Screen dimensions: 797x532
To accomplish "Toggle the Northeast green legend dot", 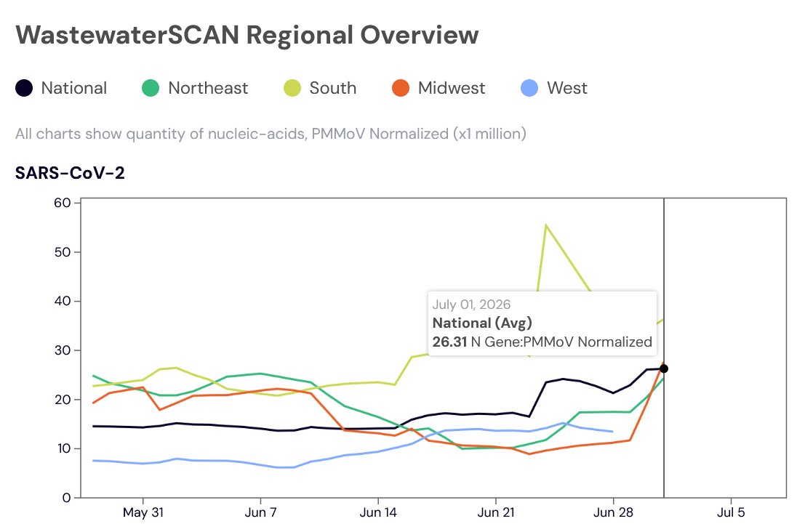I will click(151, 88).
